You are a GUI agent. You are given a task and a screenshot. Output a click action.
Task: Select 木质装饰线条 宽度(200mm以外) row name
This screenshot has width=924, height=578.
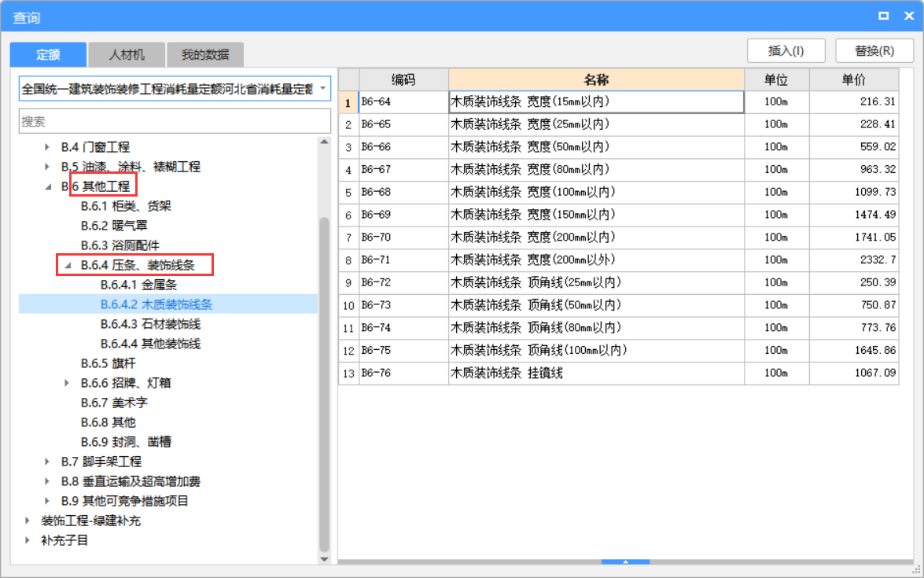[x=596, y=260]
